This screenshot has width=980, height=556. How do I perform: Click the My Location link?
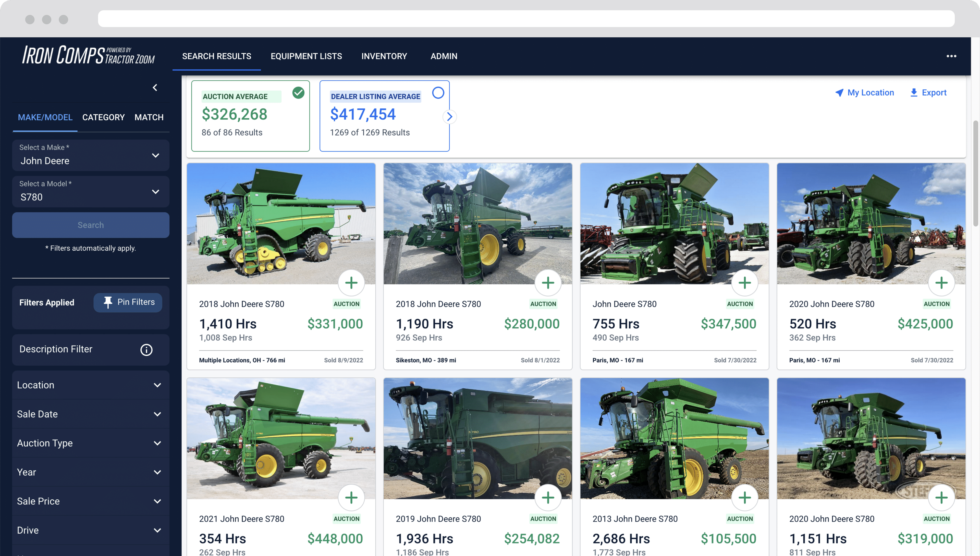[x=865, y=92]
